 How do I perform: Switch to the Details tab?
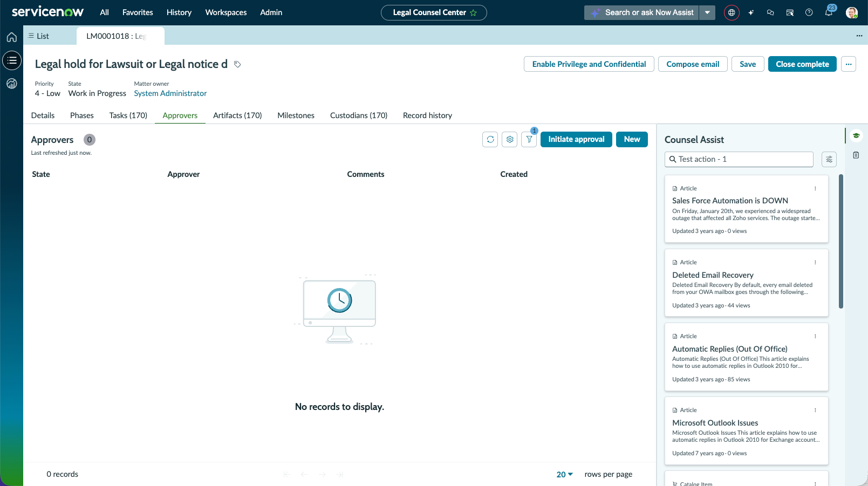pos(43,115)
